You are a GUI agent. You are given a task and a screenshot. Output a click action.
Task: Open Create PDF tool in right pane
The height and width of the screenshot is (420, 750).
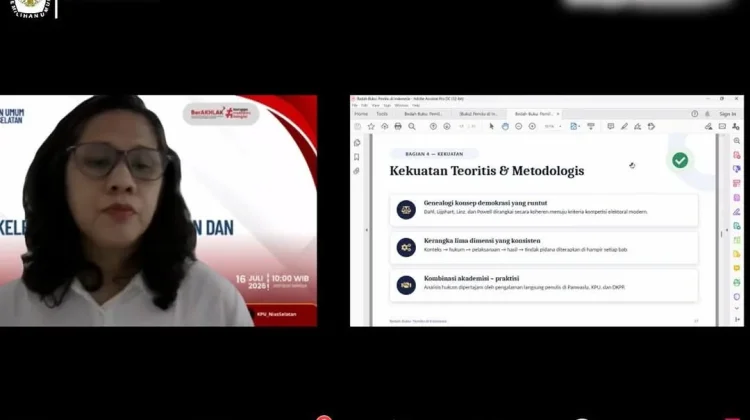click(737, 155)
